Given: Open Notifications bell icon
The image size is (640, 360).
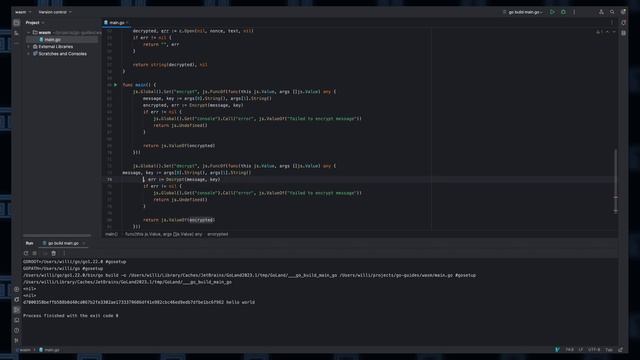Looking at the screenshot, I should click(x=623, y=23).
